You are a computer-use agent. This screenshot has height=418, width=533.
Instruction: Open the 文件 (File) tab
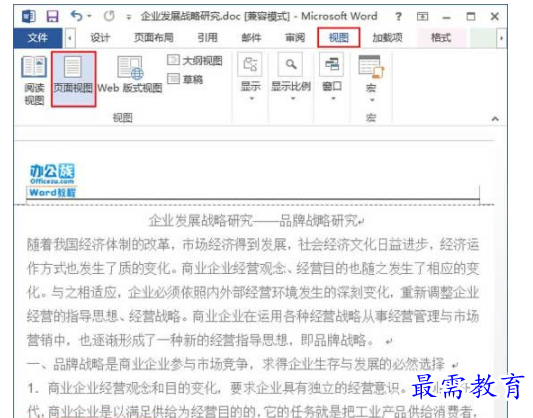(38, 37)
